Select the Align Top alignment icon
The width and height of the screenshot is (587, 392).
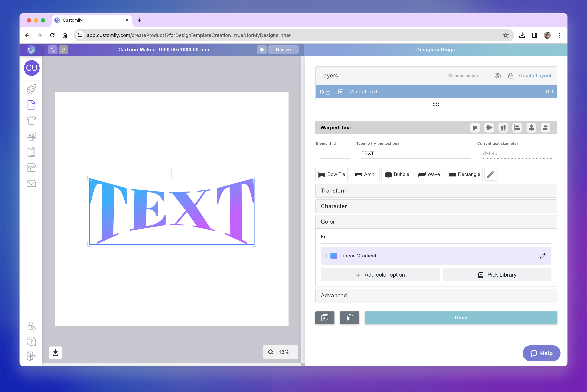point(475,128)
